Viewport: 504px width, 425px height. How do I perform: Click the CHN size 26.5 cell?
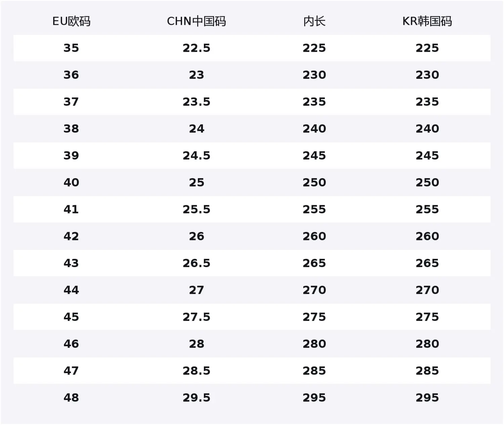(x=196, y=263)
